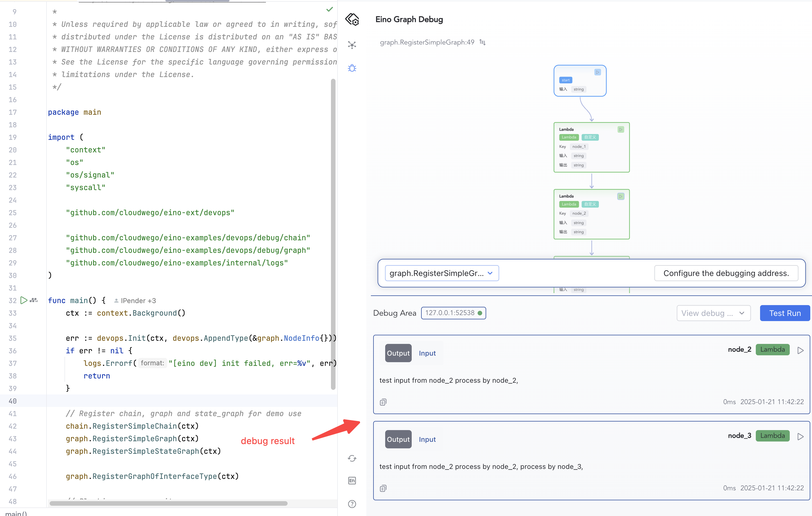Run from node_1 Lambda play button
Viewport: 812px width, 516px height.
(x=621, y=130)
